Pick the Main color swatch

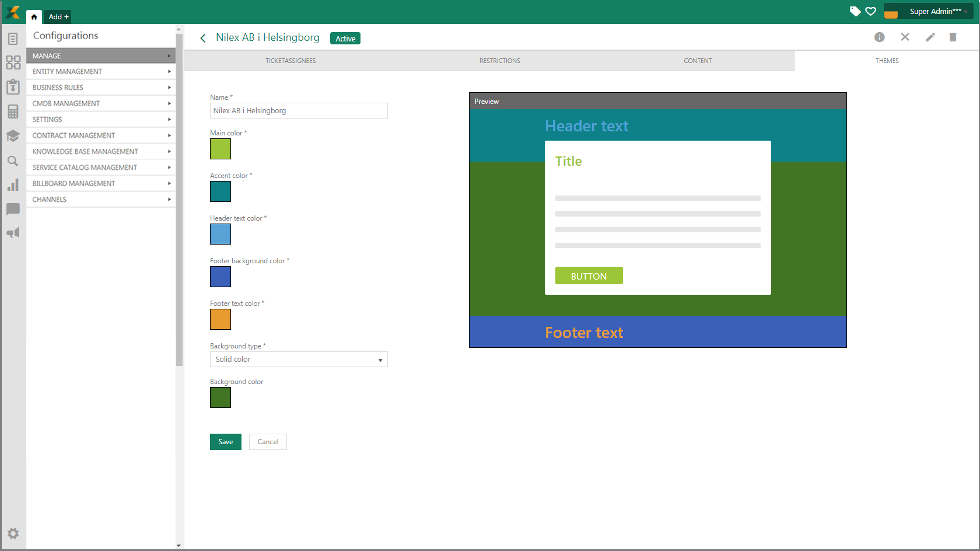220,149
